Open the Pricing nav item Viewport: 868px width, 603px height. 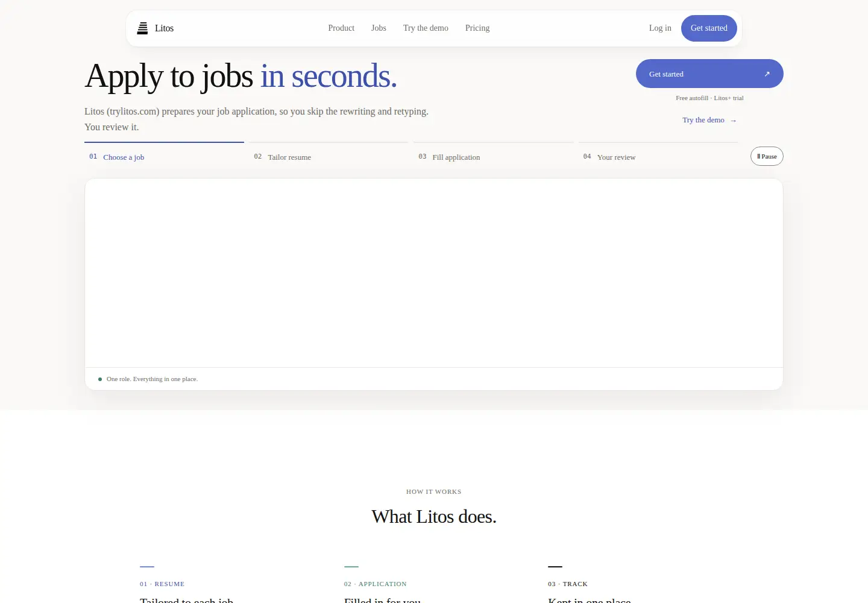477,28
